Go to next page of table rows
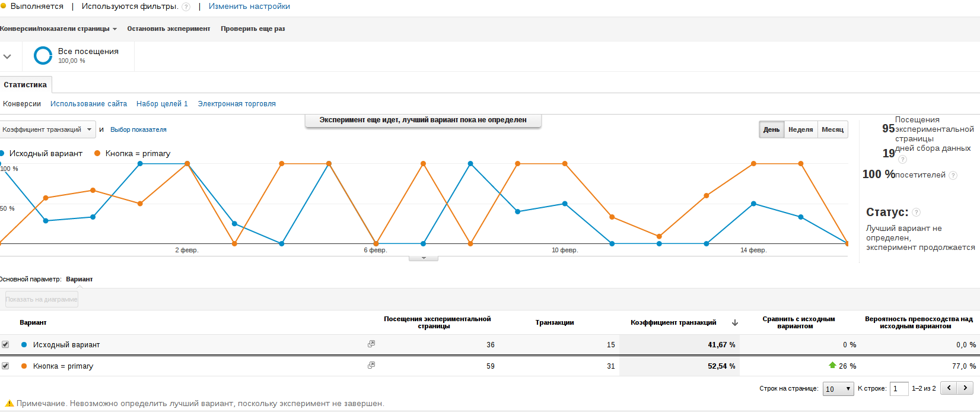The height and width of the screenshot is (412, 980). tap(966, 388)
